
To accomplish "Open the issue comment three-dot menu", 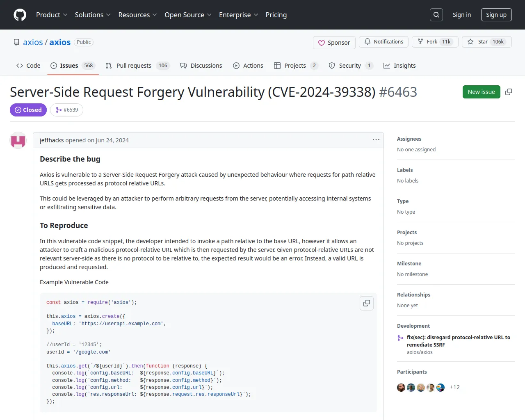I will (376, 140).
